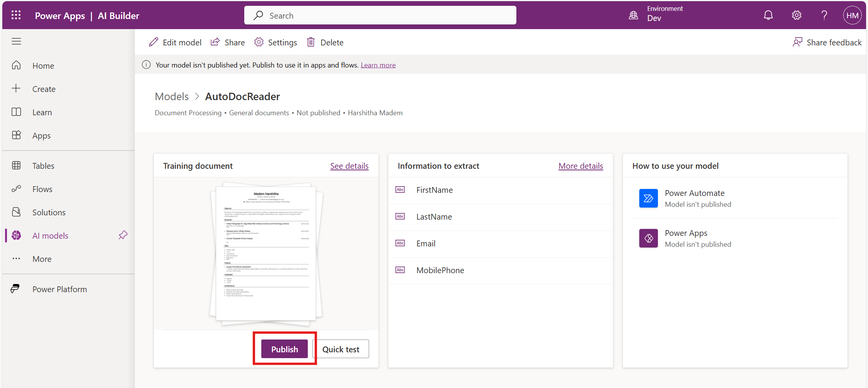Go to Models breadcrumb
The width and height of the screenshot is (868, 388).
[172, 97]
